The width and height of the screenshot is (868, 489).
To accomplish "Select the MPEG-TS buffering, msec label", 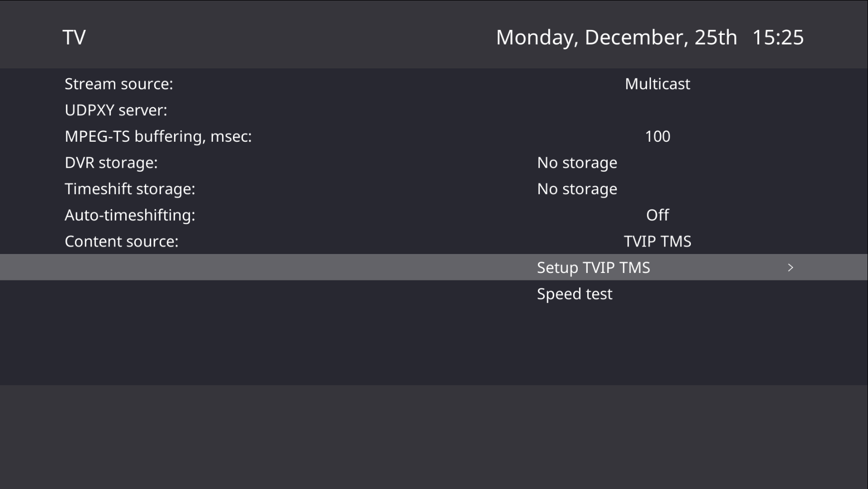I will coord(158,136).
